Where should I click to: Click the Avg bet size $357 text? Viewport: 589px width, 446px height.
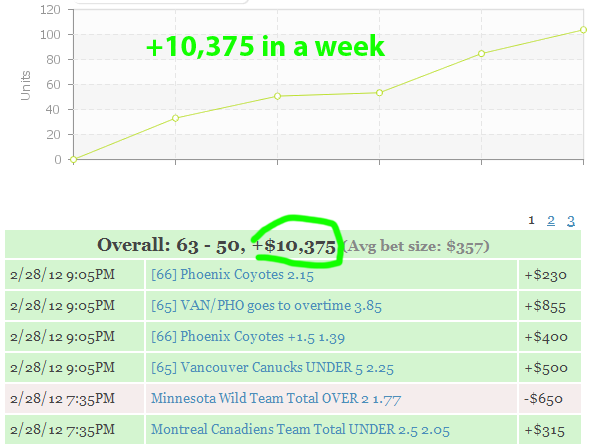tap(417, 246)
